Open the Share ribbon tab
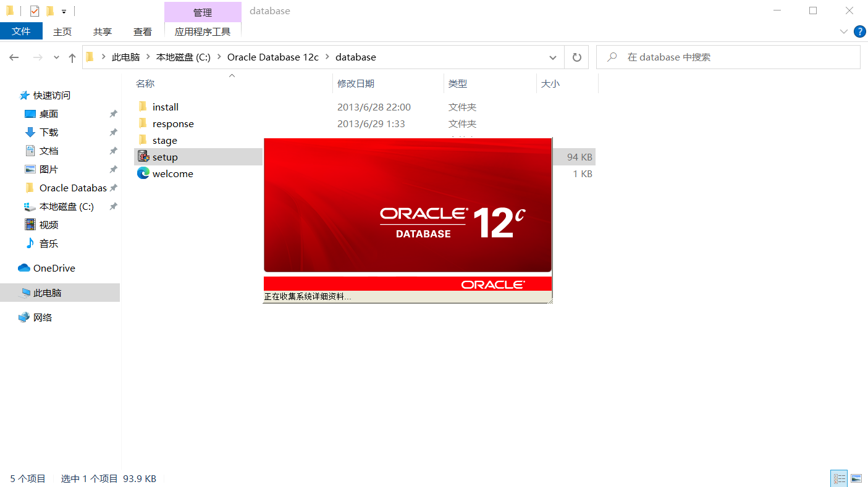The height and width of the screenshot is (487, 868). [103, 31]
